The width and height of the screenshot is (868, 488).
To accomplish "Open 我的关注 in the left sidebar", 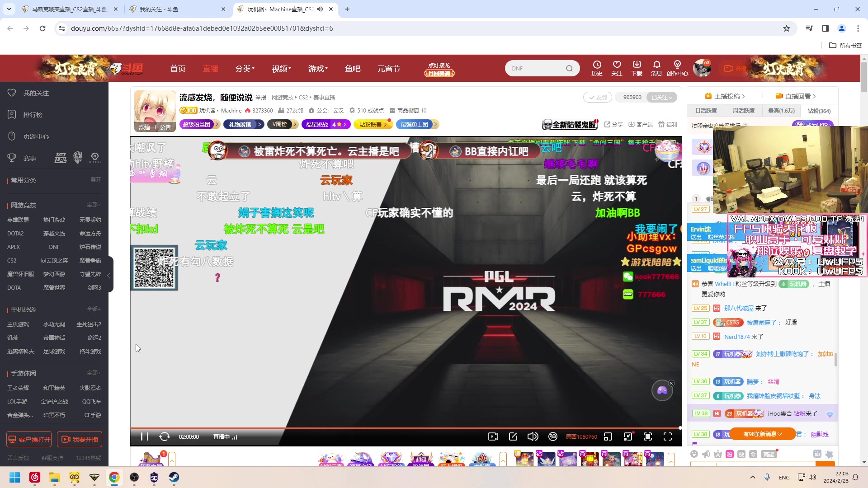I will coord(36,93).
